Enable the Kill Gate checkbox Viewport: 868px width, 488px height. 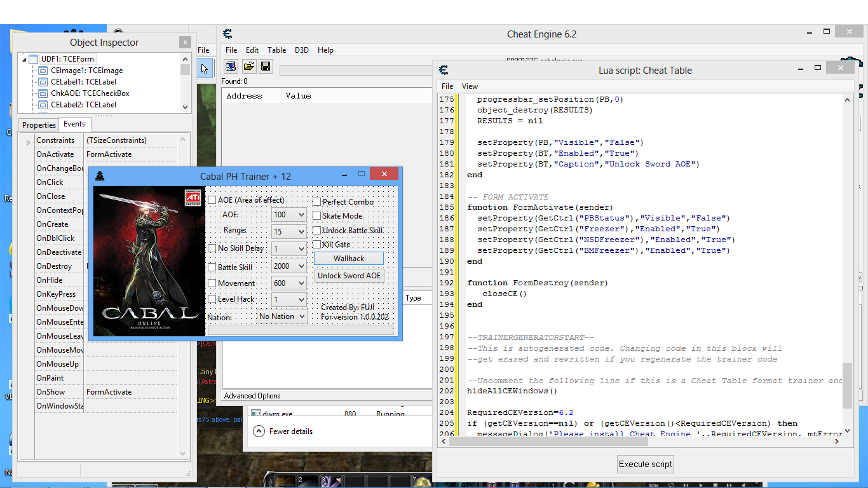[316, 245]
